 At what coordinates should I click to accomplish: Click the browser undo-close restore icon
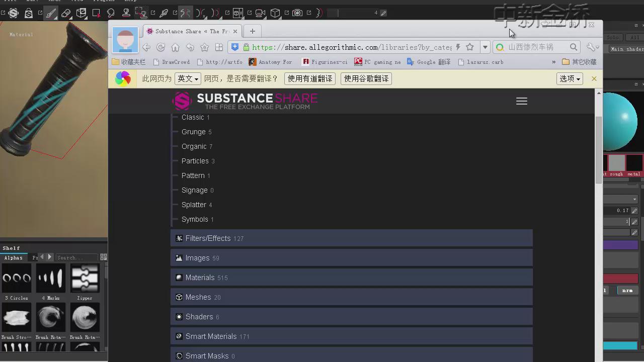(190, 47)
